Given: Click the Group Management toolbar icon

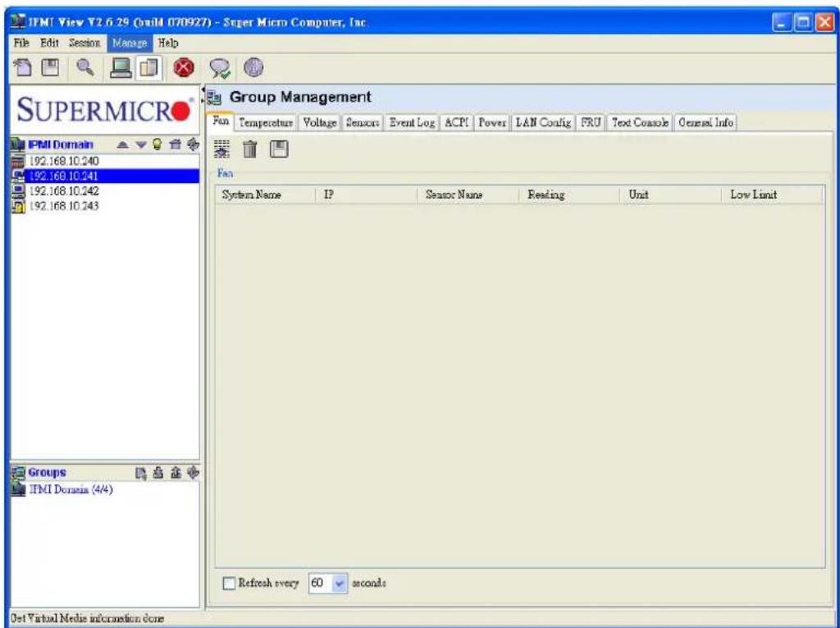Looking at the screenshot, I should (x=149, y=68).
